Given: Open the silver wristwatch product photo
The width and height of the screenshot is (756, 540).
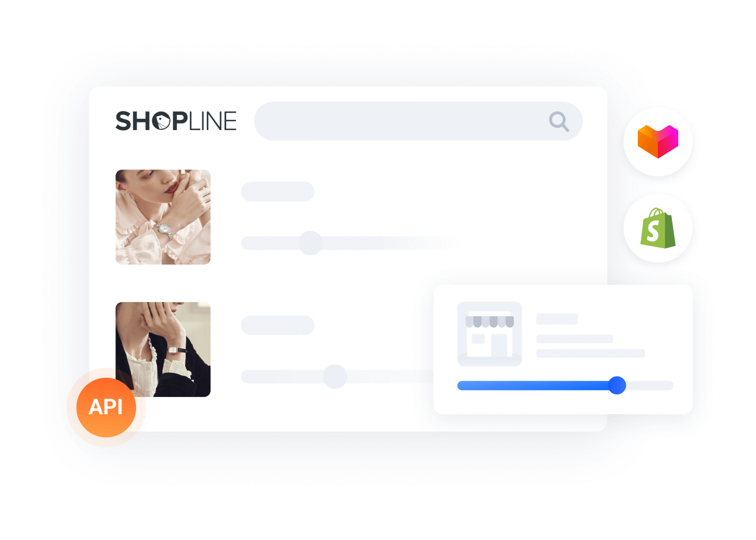Looking at the screenshot, I should [163, 217].
